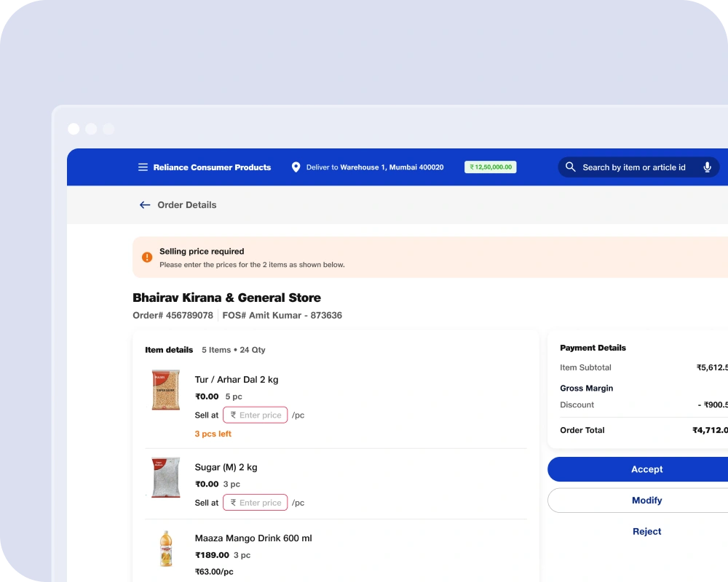Click the Maaza Mango Drink bottle image
Image resolution: width=728 pixels, height=582 pixels.
pos(165,549)
